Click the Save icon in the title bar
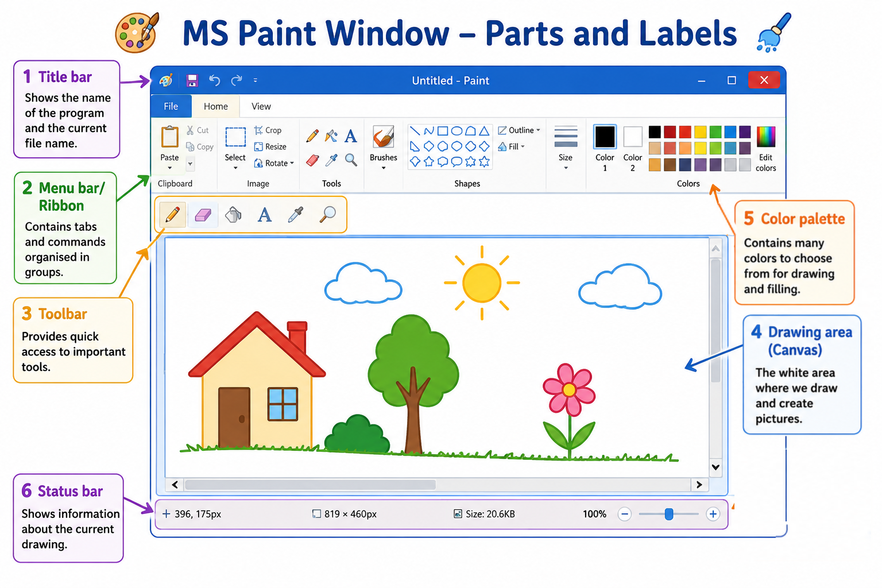The width and height of the screenshot is (882, 588). [x=192, y=80]
